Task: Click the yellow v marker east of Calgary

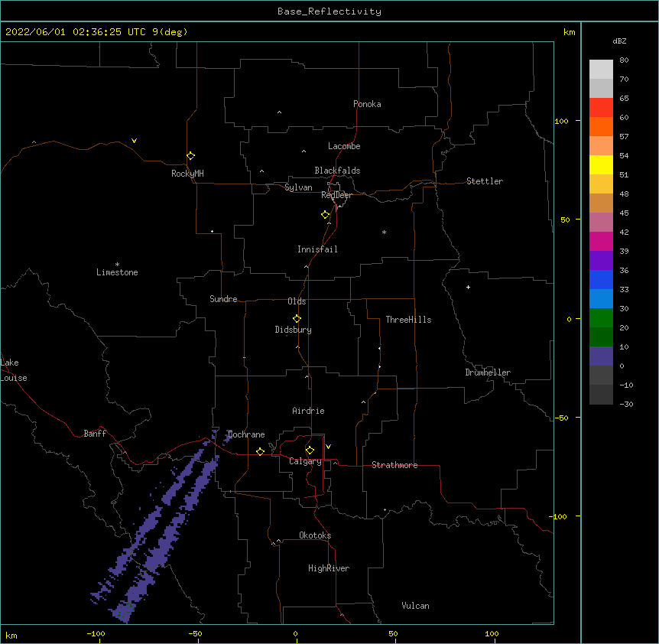Action: coord(328,447)
